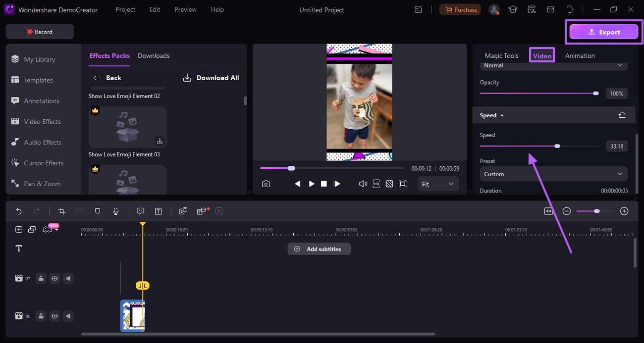Click the preview playback progress handle
644x343 pixels.
tap(291, 168)
